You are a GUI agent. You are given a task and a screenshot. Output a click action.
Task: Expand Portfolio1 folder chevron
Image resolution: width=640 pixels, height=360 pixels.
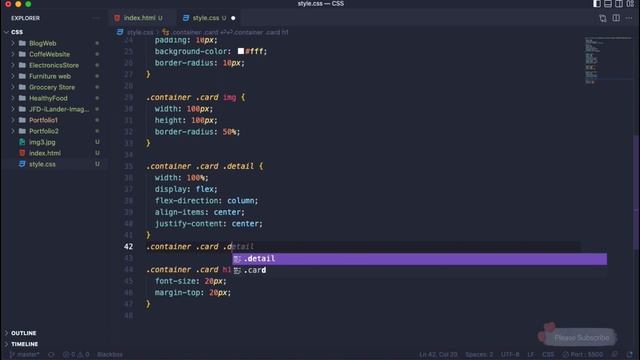click(13, 120)
